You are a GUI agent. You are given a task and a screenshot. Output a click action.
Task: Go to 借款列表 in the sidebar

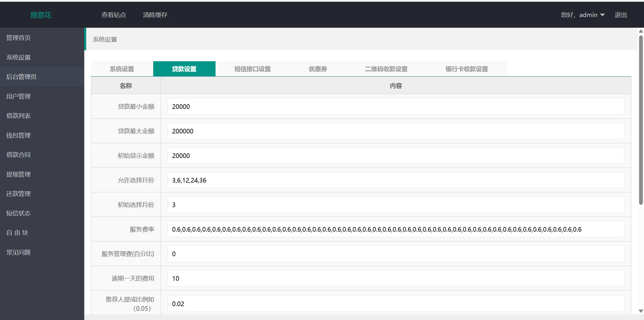pyautogui.click(x=18, y=116)
